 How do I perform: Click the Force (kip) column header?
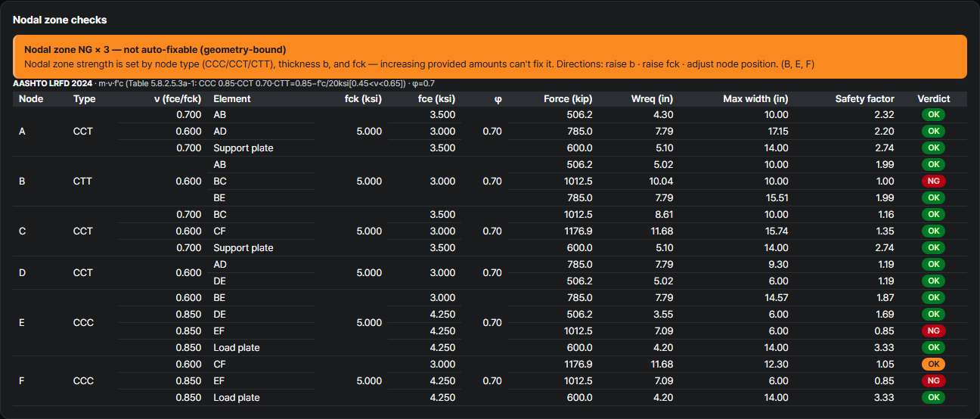point(568,99)
